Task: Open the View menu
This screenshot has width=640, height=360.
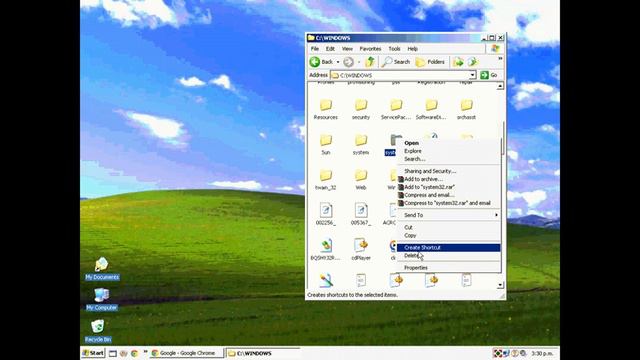Action: 347,49
